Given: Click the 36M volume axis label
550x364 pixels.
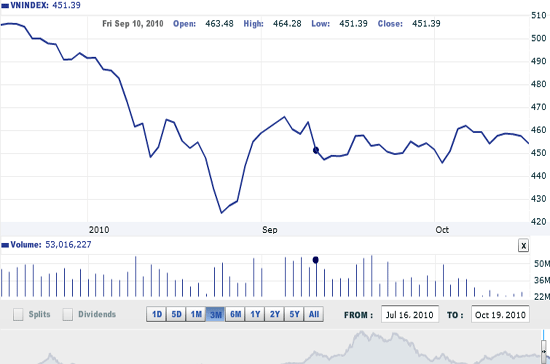Looking at the screenshot, I should (x=542, y=280).
